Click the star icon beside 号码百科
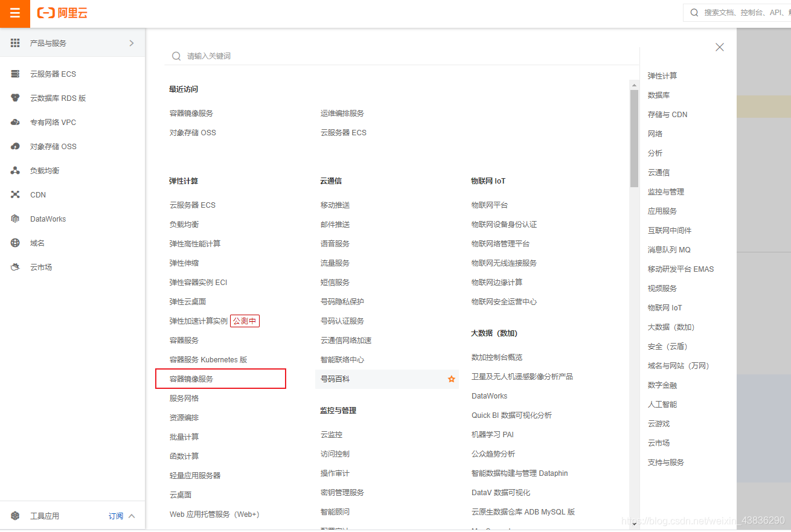The image size is (791, 532). [451, 379]
